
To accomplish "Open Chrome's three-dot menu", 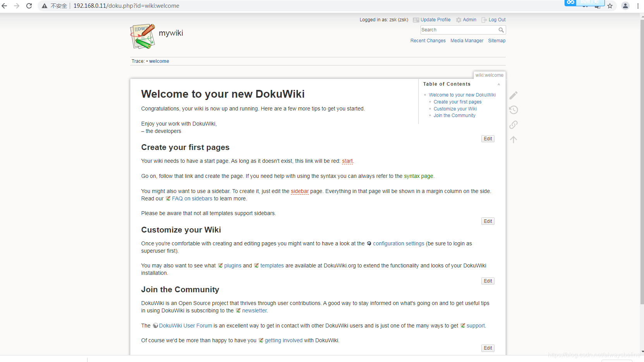I will point(638,6).
